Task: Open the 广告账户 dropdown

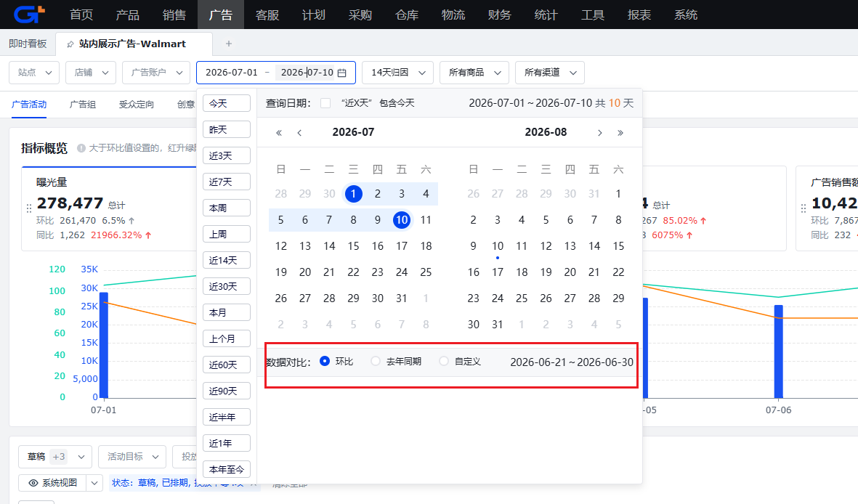Action: [156, 73]
